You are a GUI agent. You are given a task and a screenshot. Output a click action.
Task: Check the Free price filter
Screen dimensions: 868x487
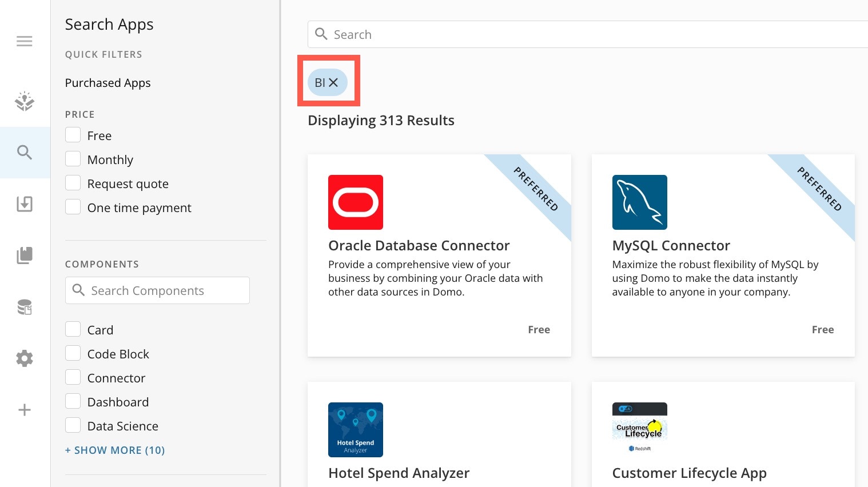[73, 135]
